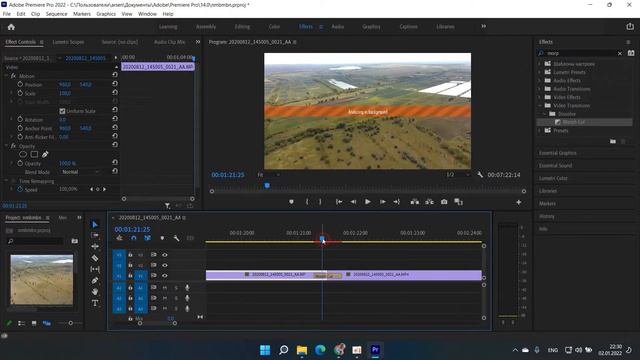The image size is (640, 360).
Task: Click free draw bezier mask pen
Action: tap(45, 154)
